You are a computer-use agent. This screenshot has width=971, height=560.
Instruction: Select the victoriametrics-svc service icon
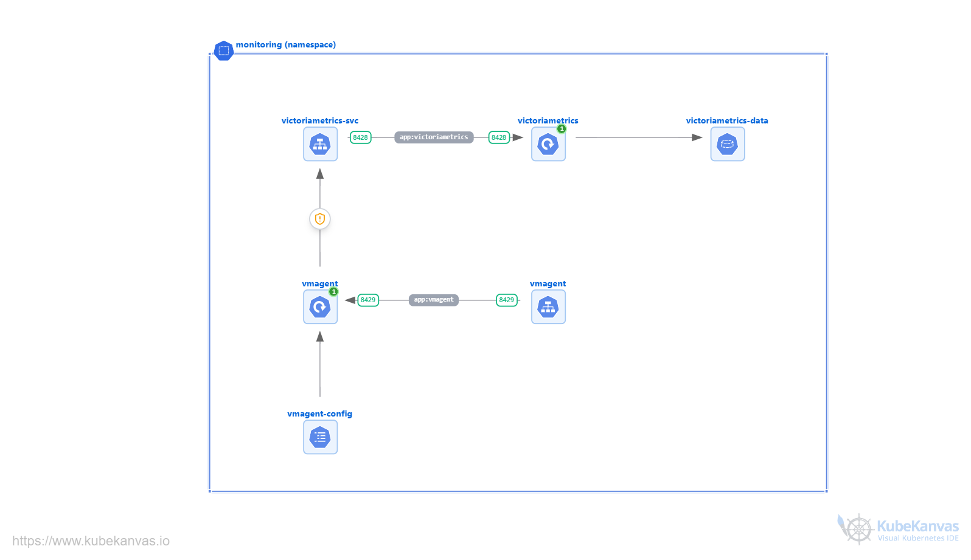click(x=320, y=144)
